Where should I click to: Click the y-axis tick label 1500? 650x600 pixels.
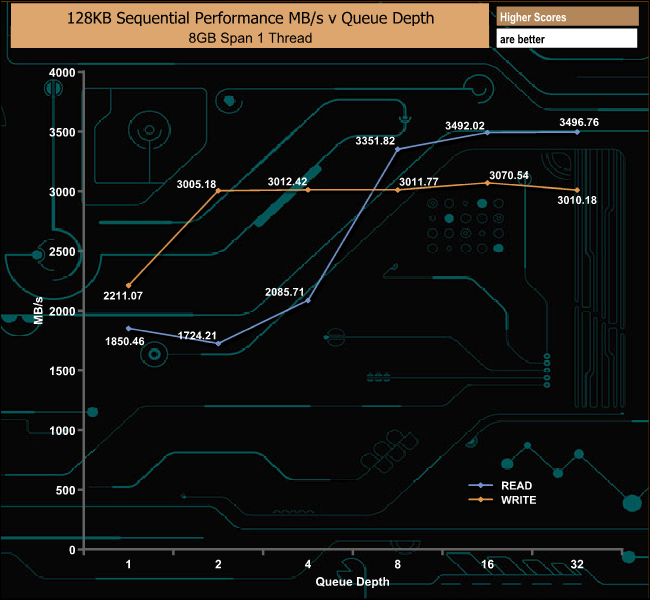point(62,371)
